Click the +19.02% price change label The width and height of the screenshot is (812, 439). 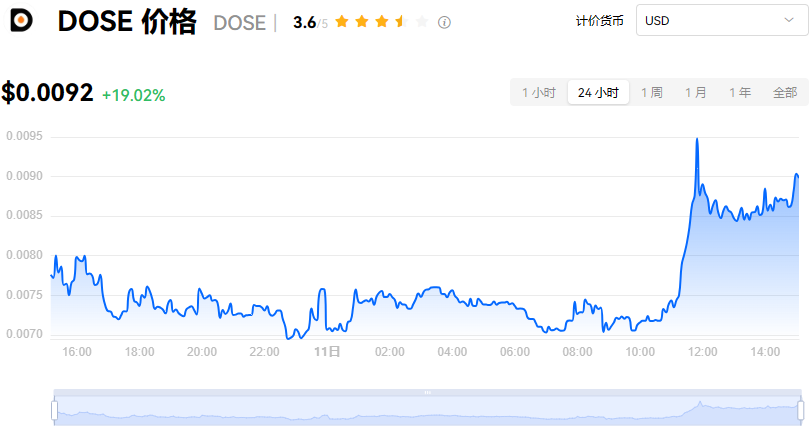click(x=133, y=95)
